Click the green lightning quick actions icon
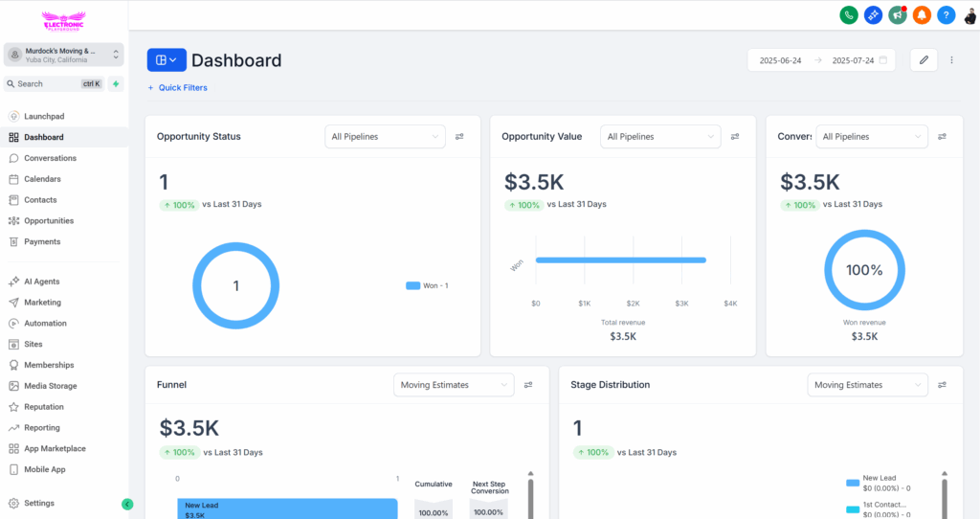The height and width of the screenshot is (519, 980). coord(116,84)
